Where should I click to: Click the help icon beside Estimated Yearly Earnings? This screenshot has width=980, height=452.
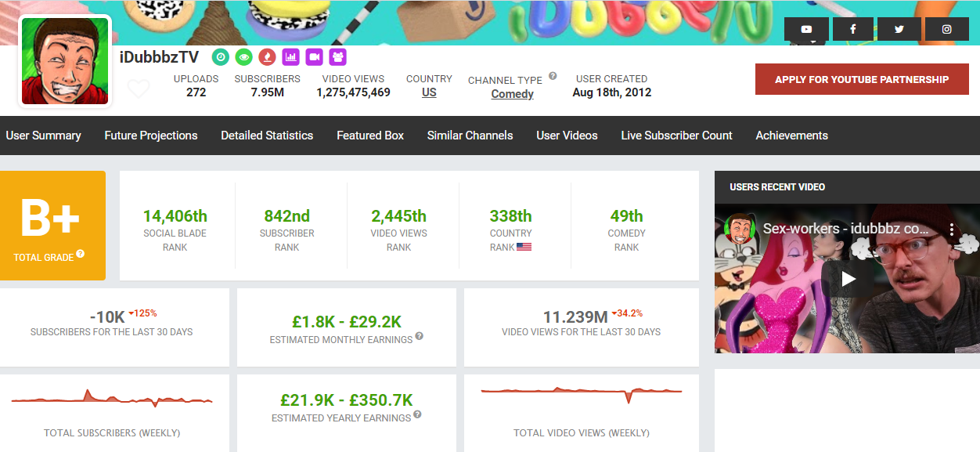point(418,414)
